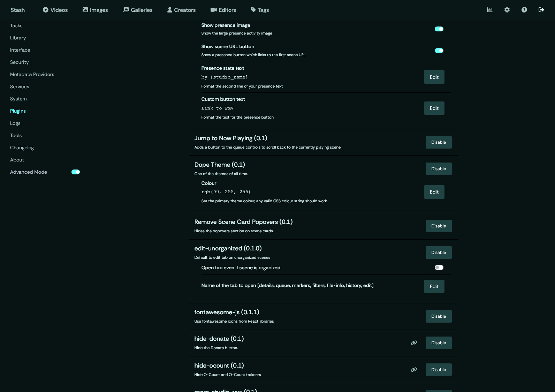
Task: Open Tags from the top navigation
Action: point(260,10)
